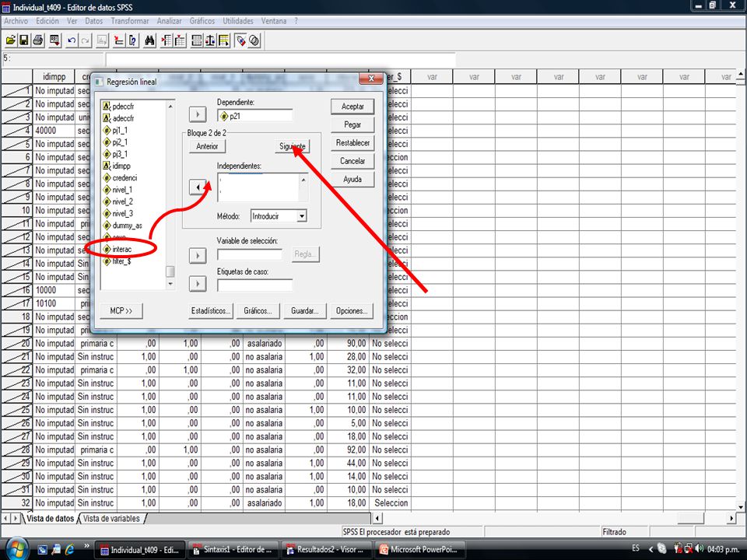Open the Edición menu

pyautogui.click(x=47, y=21)
